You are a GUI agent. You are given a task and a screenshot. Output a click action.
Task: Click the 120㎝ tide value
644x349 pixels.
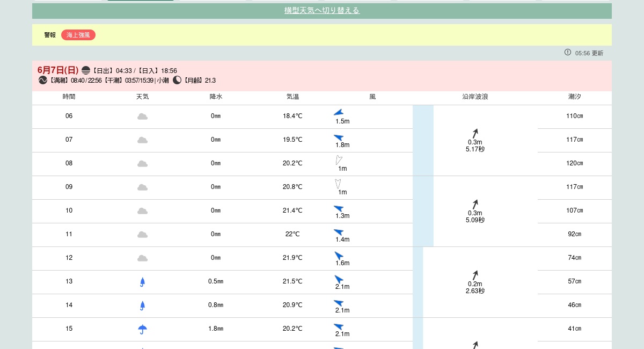point(575,164)
